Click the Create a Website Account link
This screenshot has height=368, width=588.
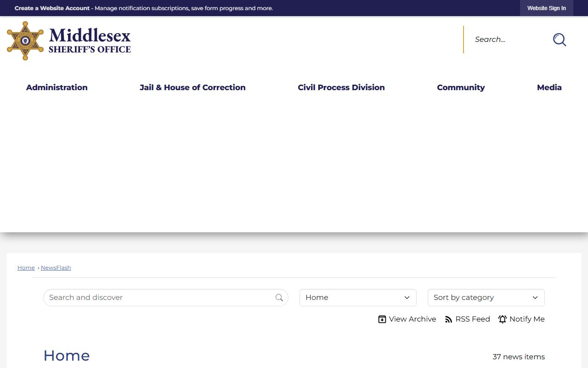[52, 8]
